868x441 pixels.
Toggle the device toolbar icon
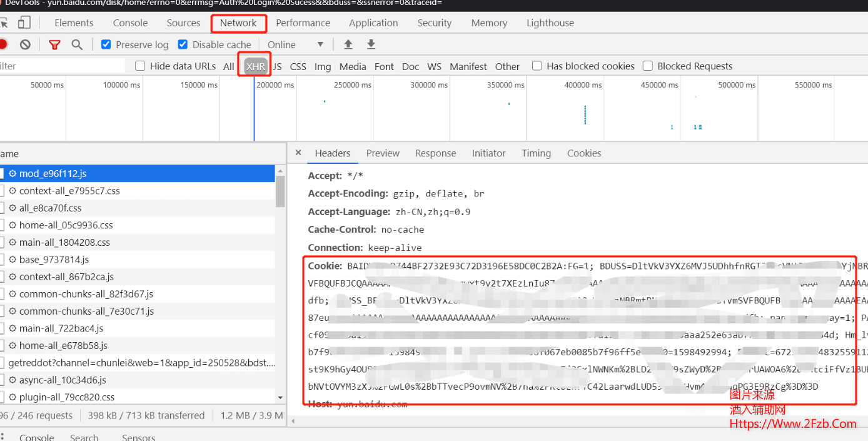24,23
